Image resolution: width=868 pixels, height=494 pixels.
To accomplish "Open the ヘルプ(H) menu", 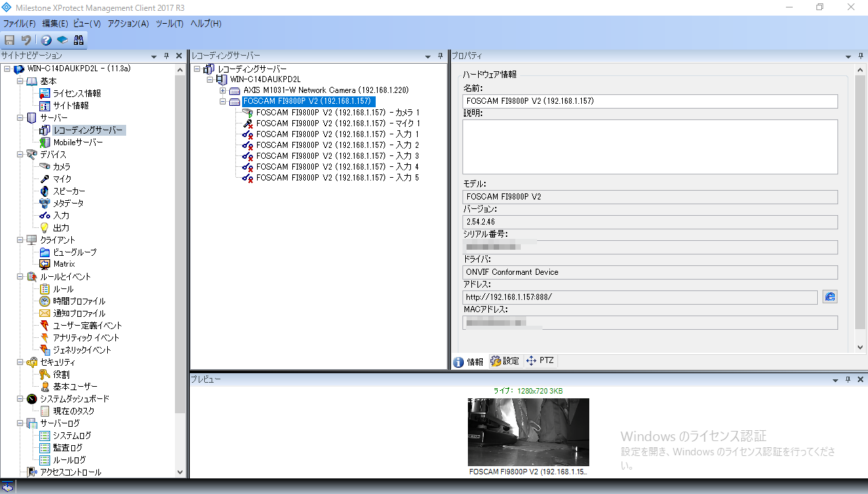I will coord(205,24).
